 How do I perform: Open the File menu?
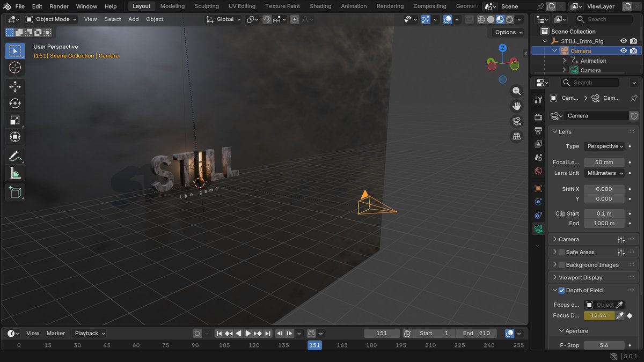click(20, 6)
